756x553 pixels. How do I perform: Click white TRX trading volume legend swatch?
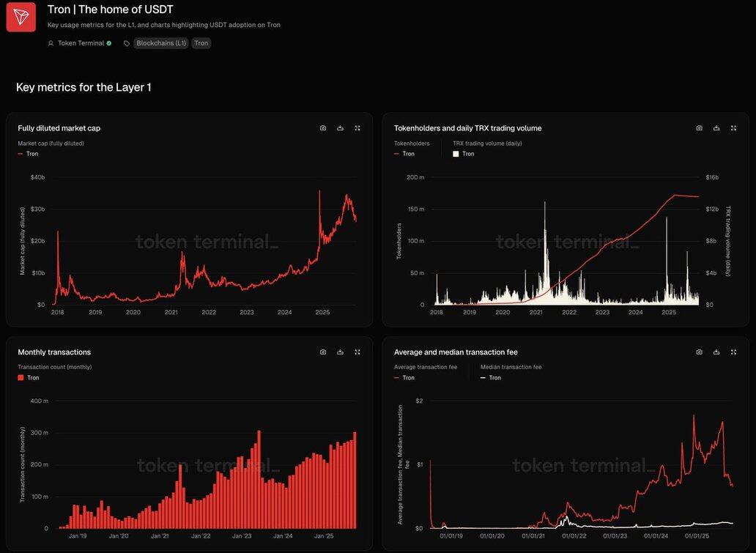pyautogui.click(x=456, y=154)
